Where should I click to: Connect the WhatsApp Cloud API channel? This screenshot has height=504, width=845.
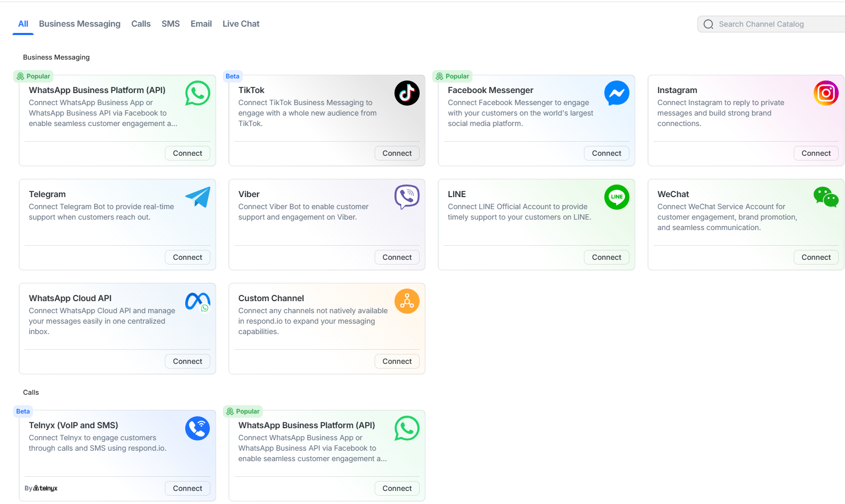tap(187, 361)
